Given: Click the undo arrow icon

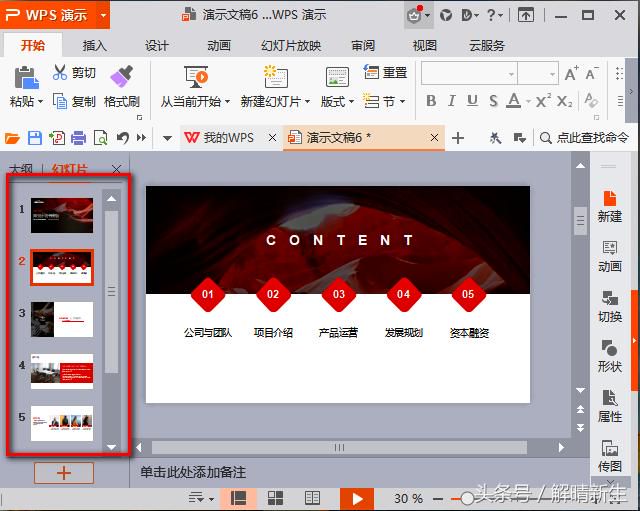Looking at the screenshot, I should point(122,138).
